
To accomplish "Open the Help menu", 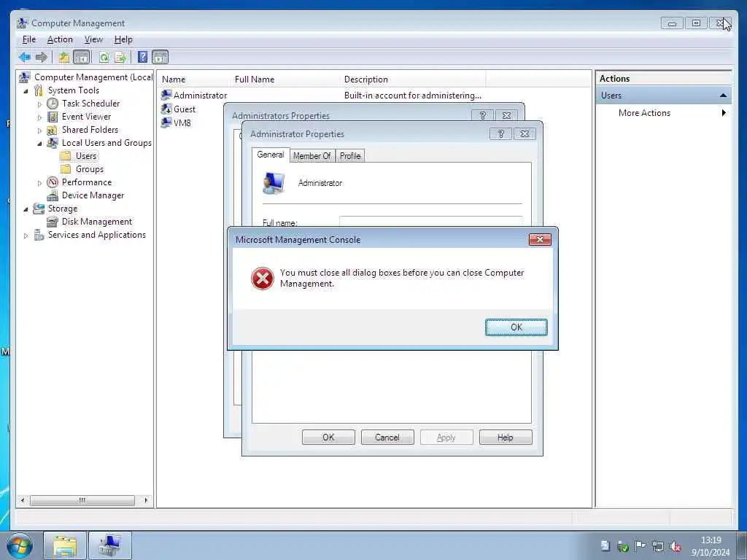I will (x=123, y=39).
